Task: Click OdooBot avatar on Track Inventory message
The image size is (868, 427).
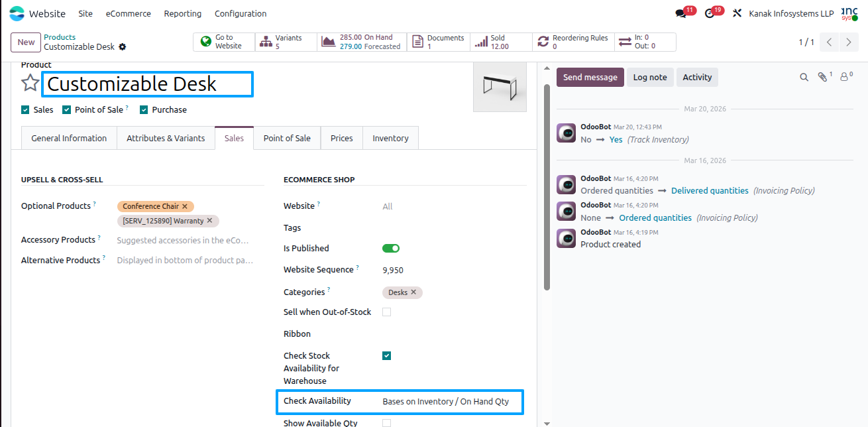Action: pyautogui.click(x=566, y=133)
